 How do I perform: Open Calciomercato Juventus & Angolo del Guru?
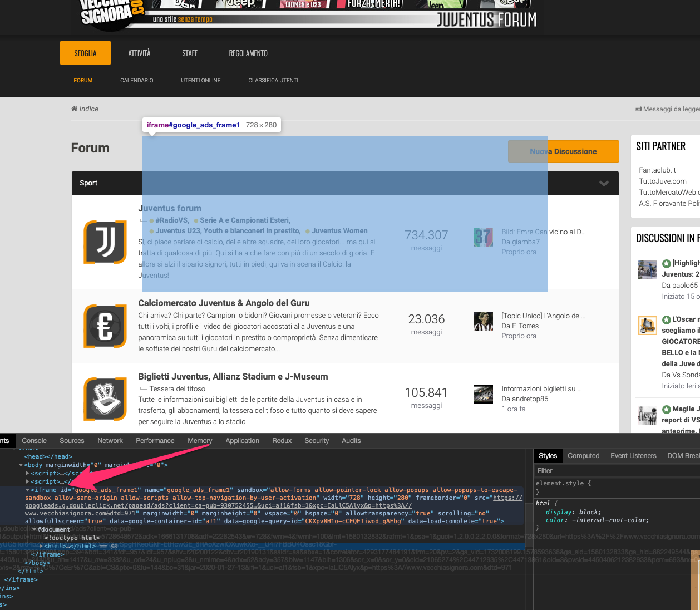point(224,303)
